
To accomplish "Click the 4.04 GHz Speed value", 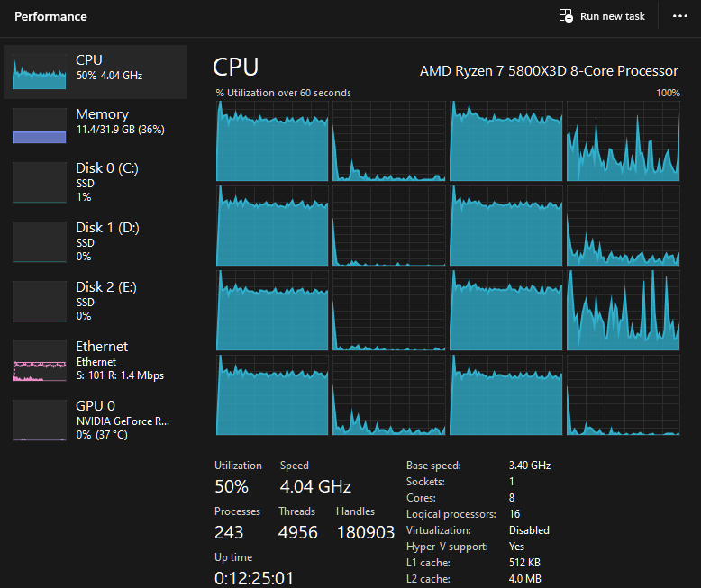I will (315, 487).
